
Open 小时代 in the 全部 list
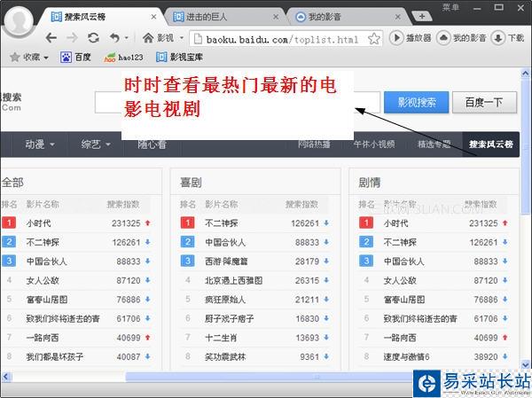coord(38,223)
